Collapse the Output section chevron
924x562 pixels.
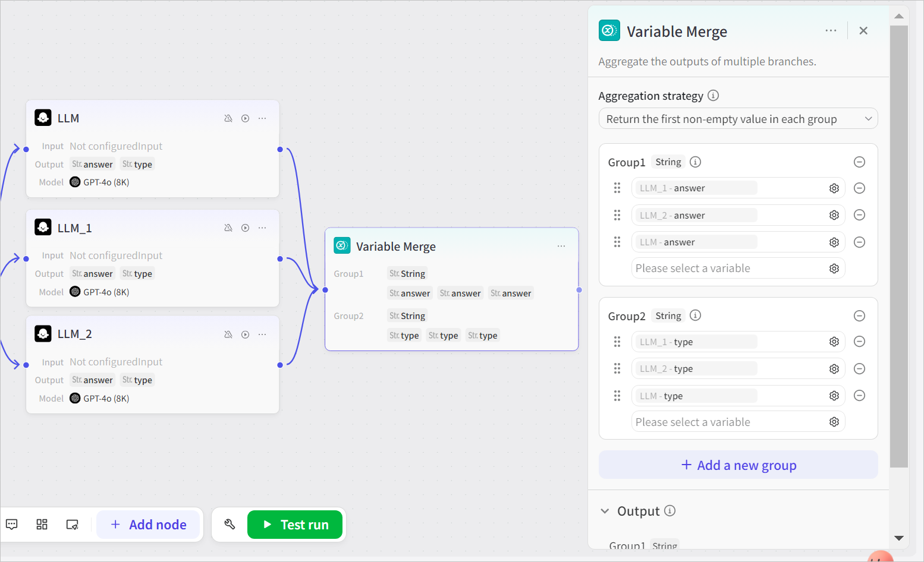(605, 511)
